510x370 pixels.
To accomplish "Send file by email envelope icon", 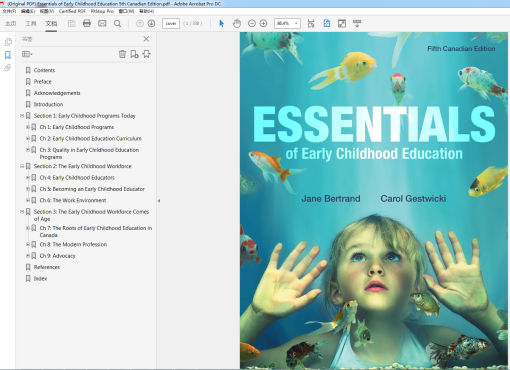I will pos(102,23).
